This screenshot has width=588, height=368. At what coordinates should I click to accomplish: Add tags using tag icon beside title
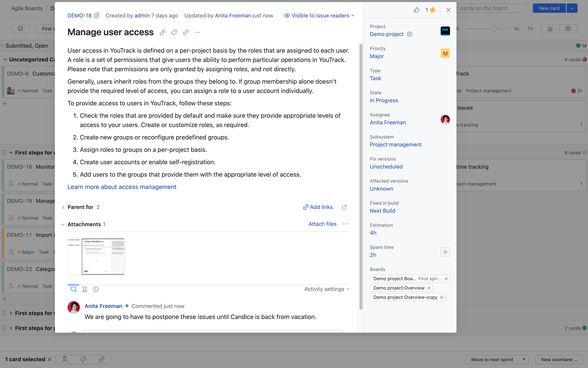point(174,32)
